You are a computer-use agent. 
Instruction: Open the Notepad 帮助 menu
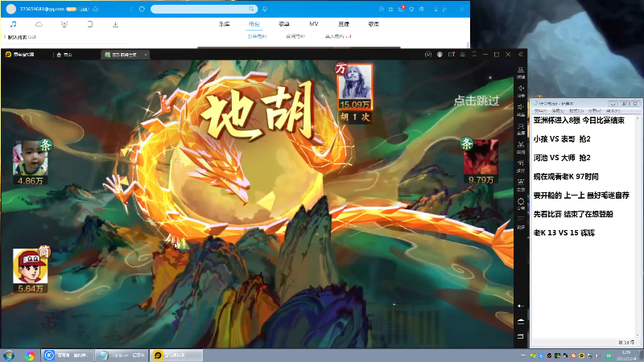tap(613, 111)
